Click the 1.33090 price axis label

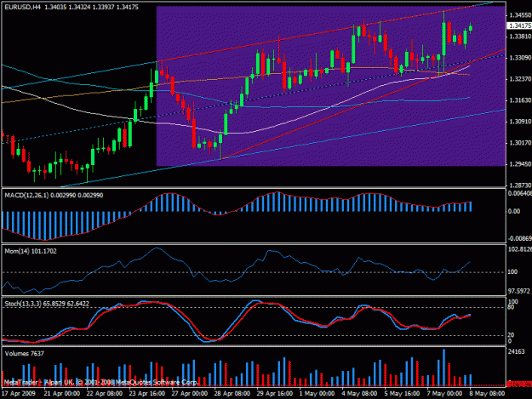(x=520, y=58)
